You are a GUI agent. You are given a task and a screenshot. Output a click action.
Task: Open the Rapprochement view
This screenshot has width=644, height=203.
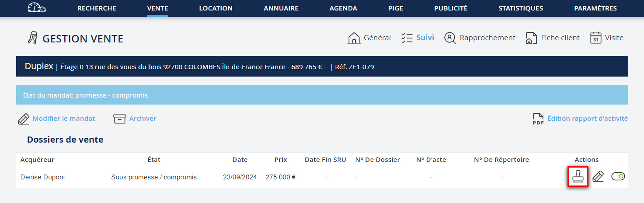(x=480, y=38)
